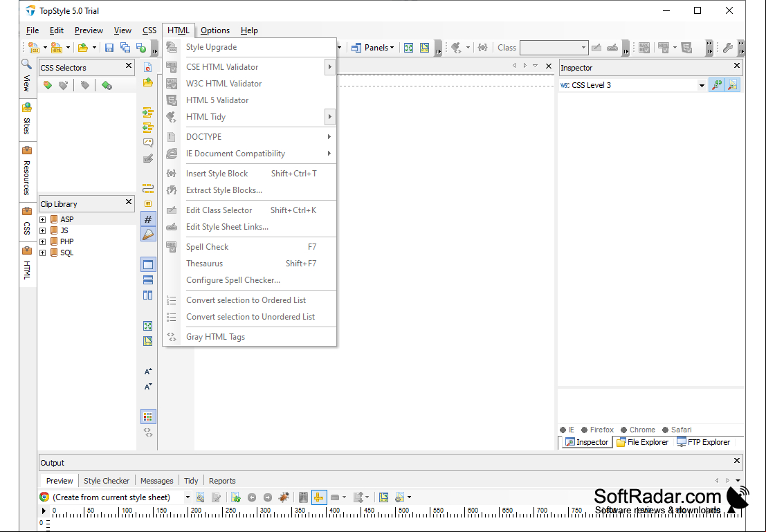766x532 pixels.
Task: Toggle gray HTML tags icon in vertical toolbar
Action: point(148,432)
